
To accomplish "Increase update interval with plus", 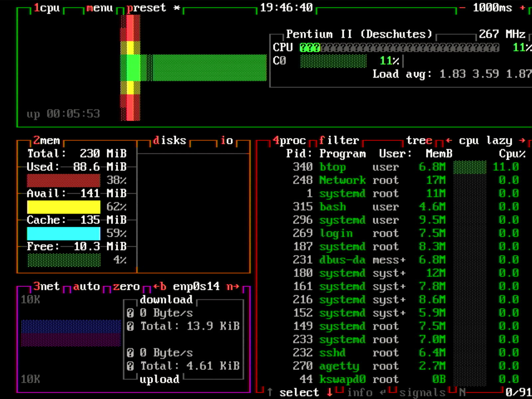I will pos(522,7).
